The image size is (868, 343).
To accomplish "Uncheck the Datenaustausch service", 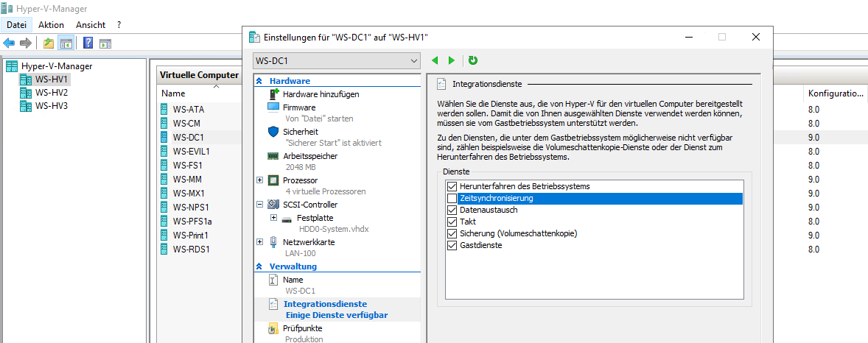I will [452, 211].
